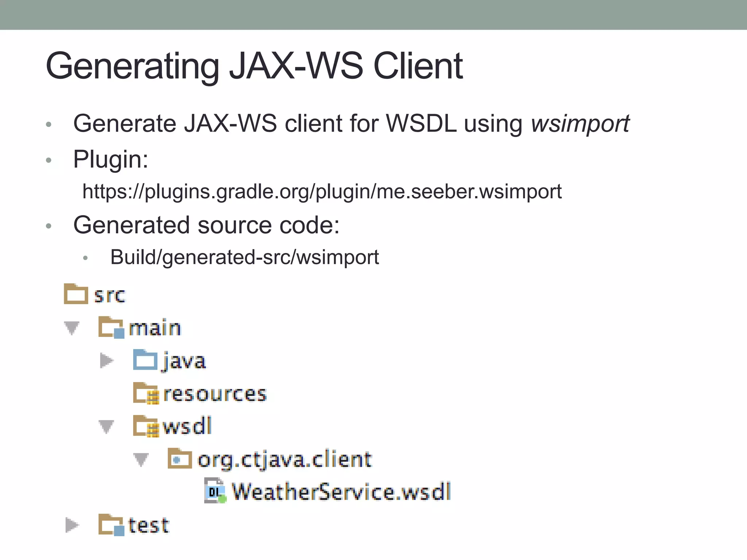Screen dimensions: 747x560
Task: Click the main module folder icon
Action: 111,327
